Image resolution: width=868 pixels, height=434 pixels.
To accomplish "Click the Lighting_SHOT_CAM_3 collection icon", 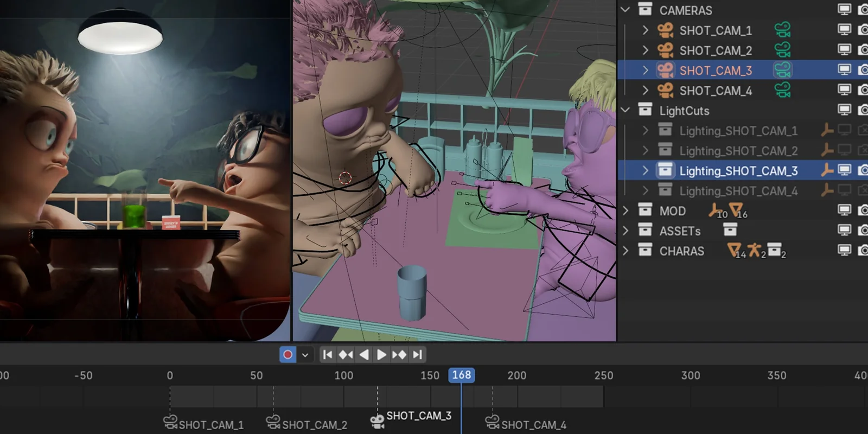I will (x=665, y=170).
